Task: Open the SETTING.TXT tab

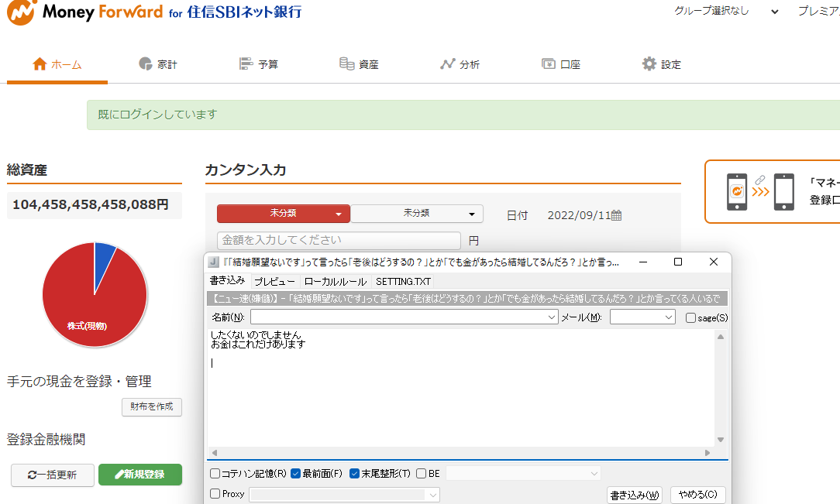Action: click(403, 282)
